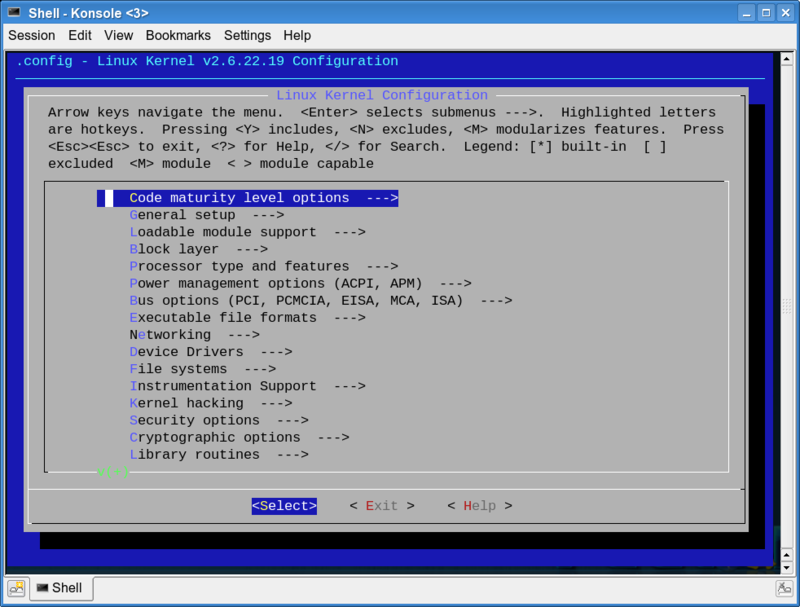
Task: Open the Settings menu
Action: [x=247, y=35]
